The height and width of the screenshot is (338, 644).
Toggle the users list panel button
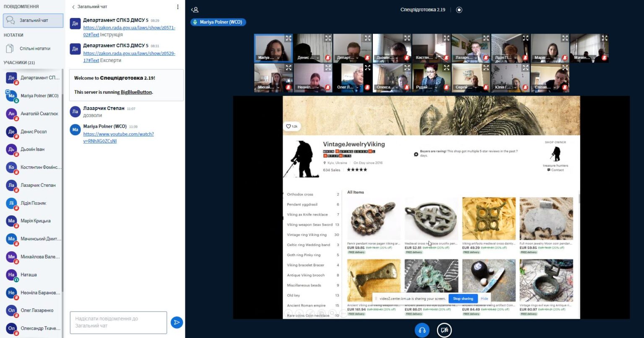[x=195, y=10]
